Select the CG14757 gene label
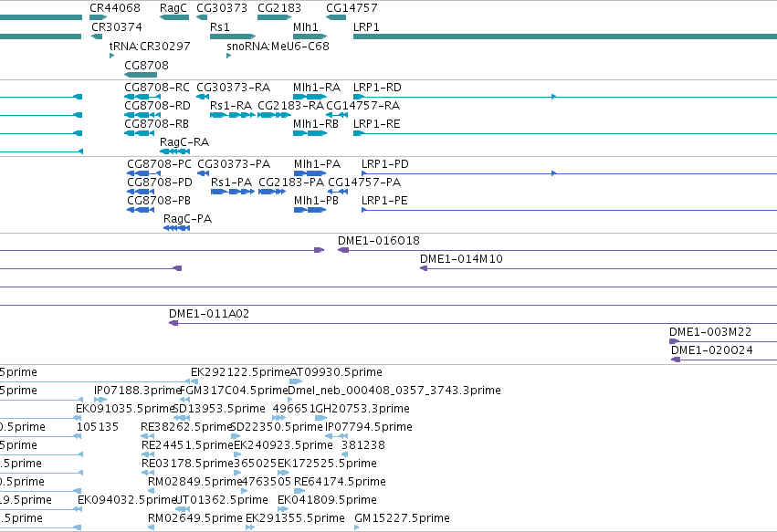 click(352, 8)
